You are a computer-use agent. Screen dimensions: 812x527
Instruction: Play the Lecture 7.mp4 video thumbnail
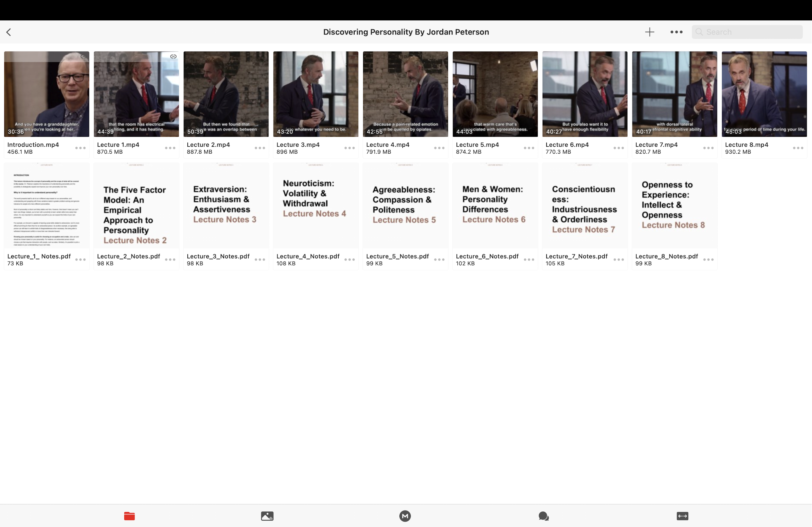[675, 94]
